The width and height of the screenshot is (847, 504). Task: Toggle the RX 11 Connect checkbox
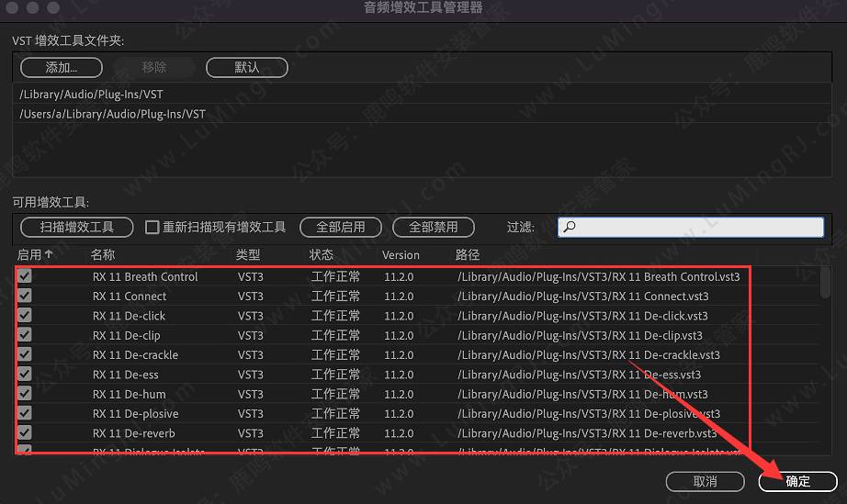[x=25, y=296]
